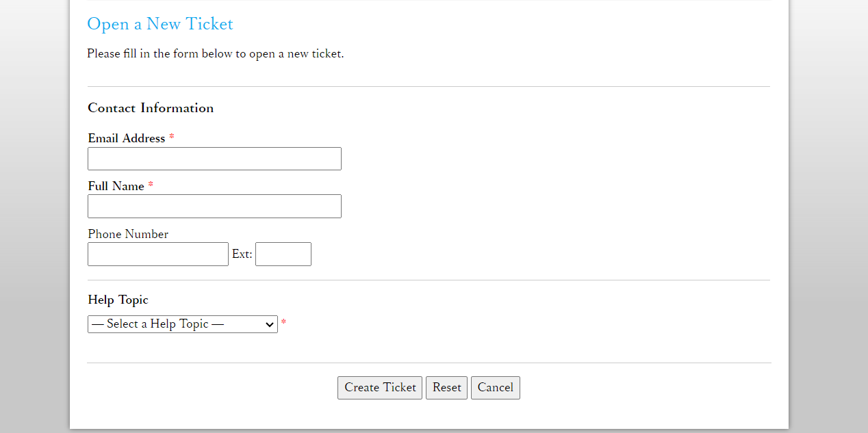
Task: Click the Help Topic section heading
Action: point(118,300)
